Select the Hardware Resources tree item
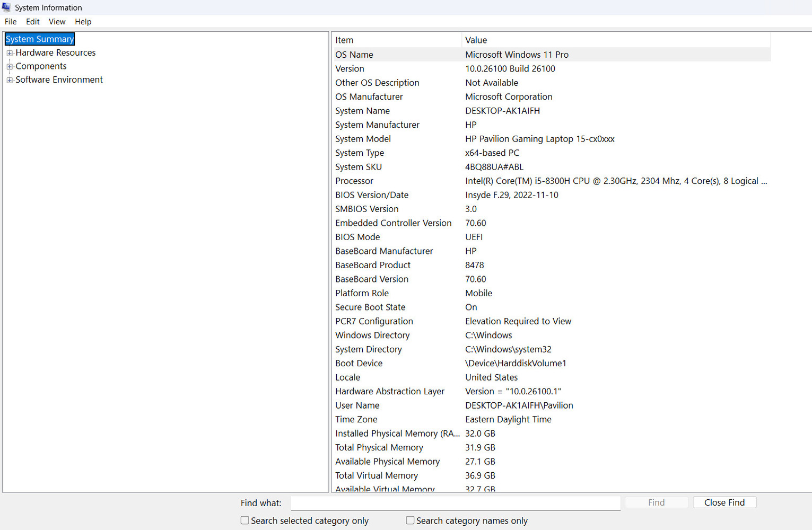Image resolution: width=812 pixels, height=530 pixels. coord(56,52)
